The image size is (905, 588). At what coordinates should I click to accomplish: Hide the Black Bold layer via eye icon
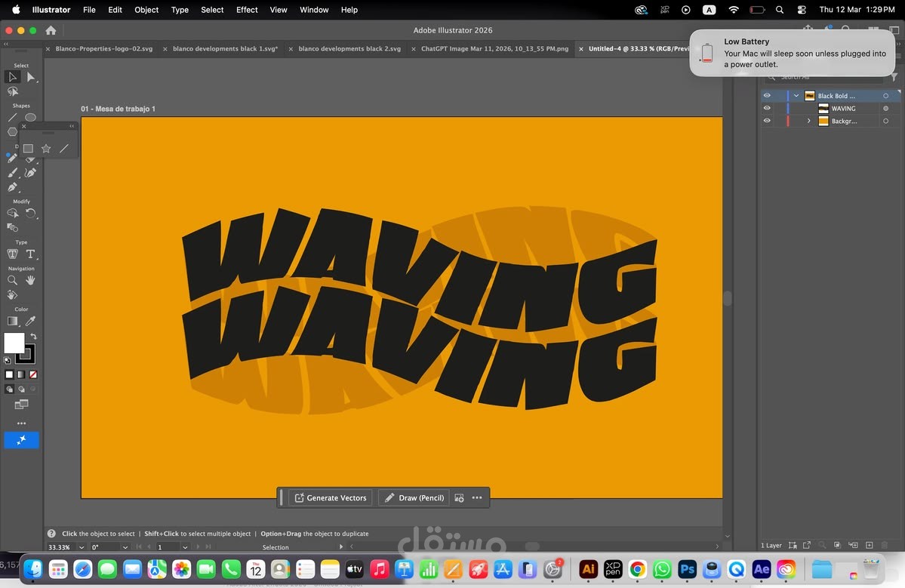pos(767,96)
